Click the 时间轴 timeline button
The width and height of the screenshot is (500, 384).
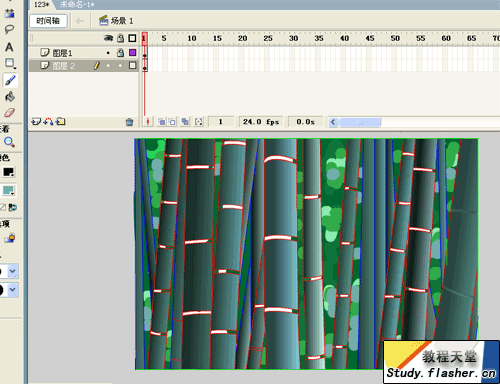click(x=48, y=21)
